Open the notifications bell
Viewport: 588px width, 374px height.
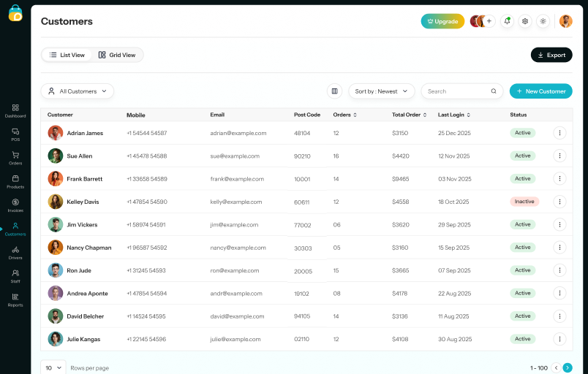click(507, 21)
